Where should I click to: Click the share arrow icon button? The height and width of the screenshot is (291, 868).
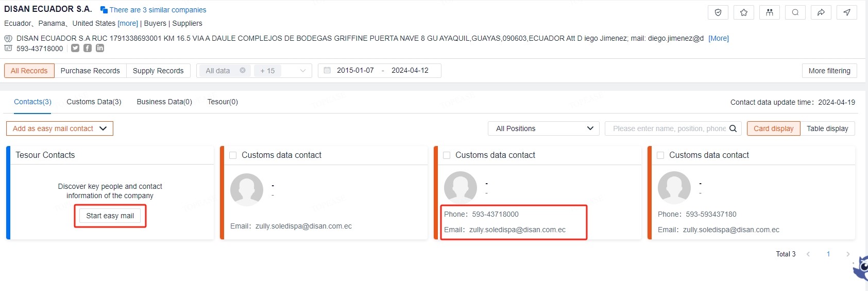(821, 12)
